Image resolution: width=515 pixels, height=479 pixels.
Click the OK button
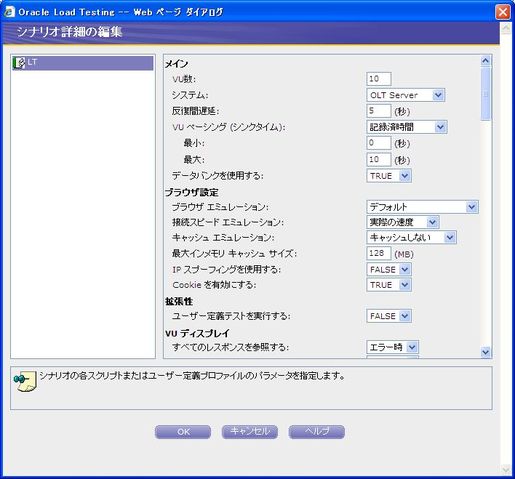(x=183, y=432)
